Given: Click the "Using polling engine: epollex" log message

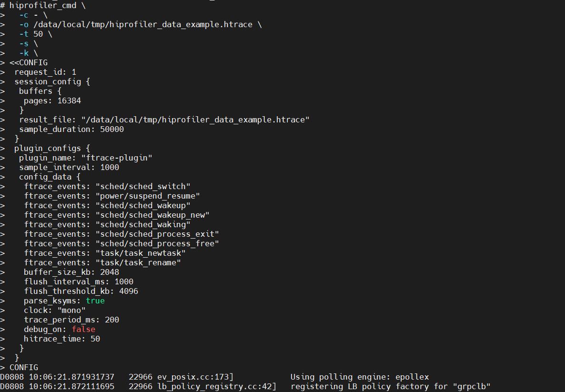Looking at the screenshot, I should point(360,377).
